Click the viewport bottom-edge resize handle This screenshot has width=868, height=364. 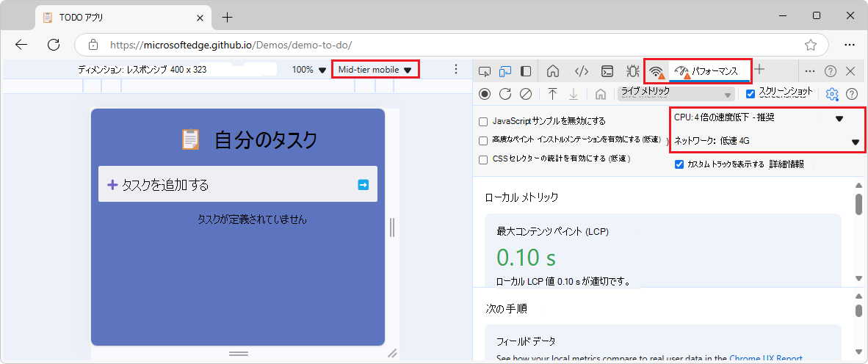pos(239,353)
